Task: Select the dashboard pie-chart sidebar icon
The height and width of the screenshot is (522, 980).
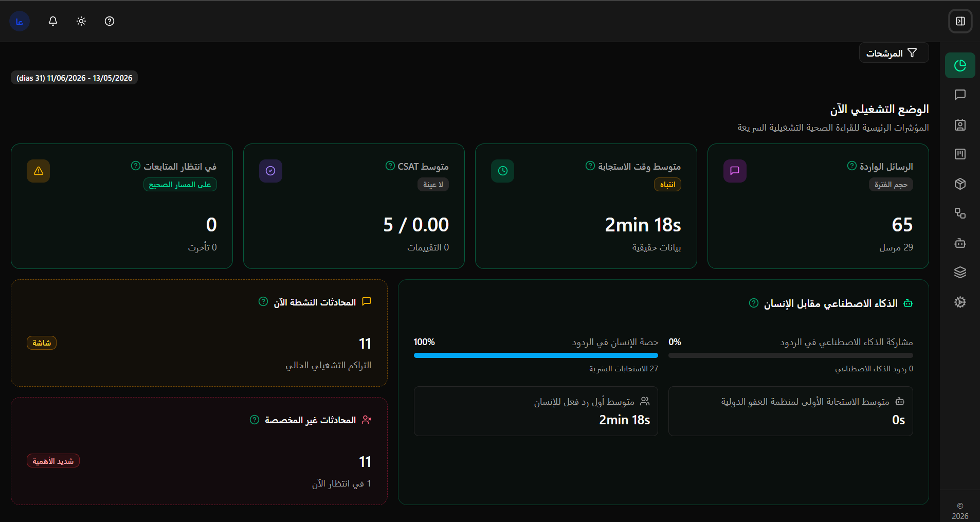Action: [x=960, y=65]
